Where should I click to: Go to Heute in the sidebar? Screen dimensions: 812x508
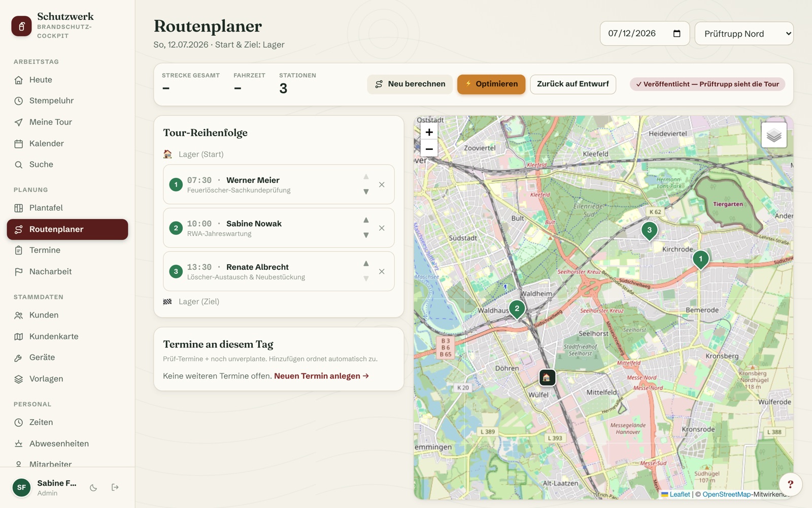click(x=67, y=80)
